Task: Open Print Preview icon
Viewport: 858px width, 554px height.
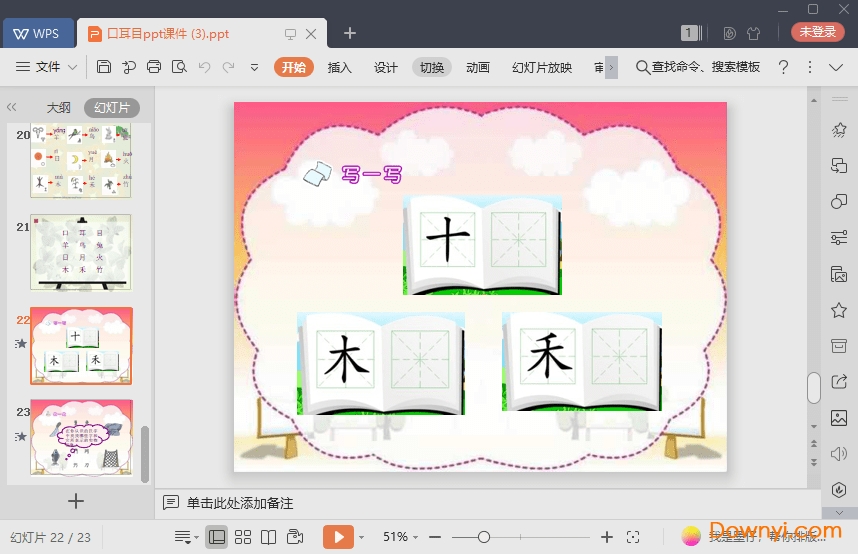Action: click(179, 67)
